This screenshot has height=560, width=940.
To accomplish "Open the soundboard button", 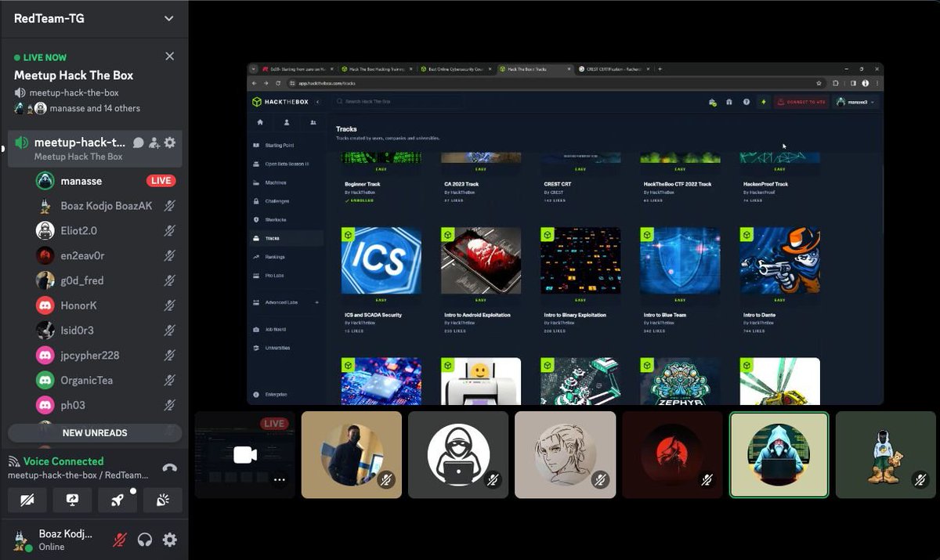I will [163, 500].
